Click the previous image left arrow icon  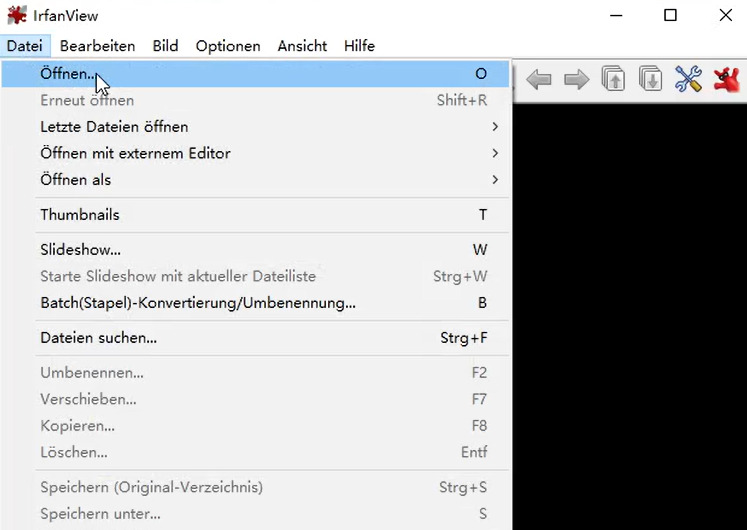(539, 79)
